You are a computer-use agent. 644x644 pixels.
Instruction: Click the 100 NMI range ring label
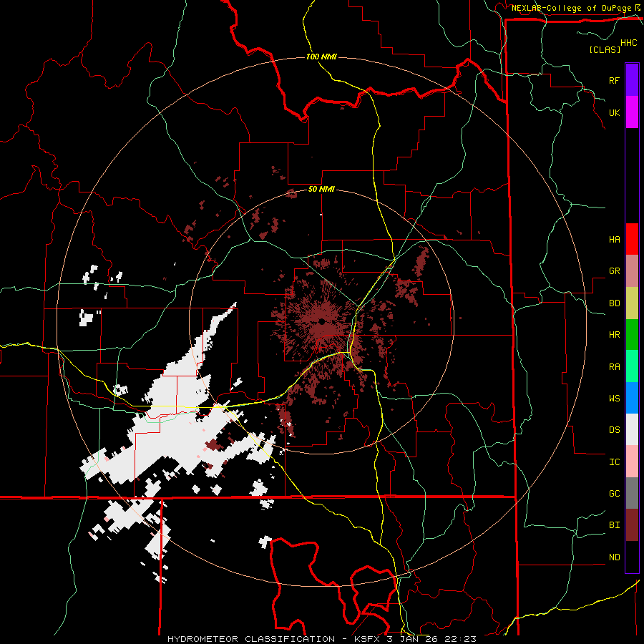[x=321, y=57]
